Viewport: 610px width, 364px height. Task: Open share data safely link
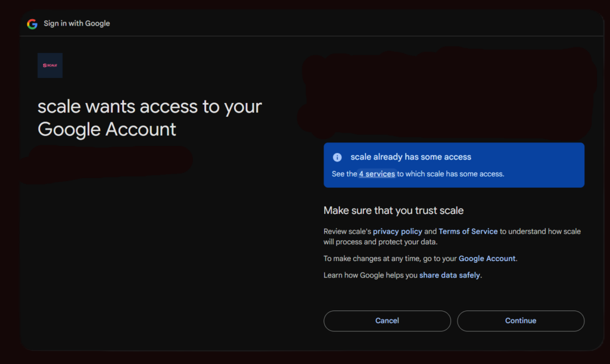tap(449, 275)
